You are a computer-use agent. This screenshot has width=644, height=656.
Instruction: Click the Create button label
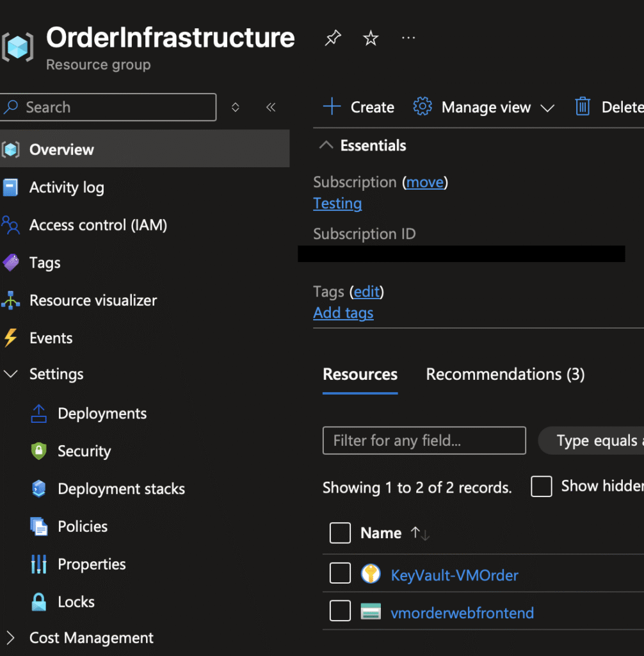click(372, 108)
